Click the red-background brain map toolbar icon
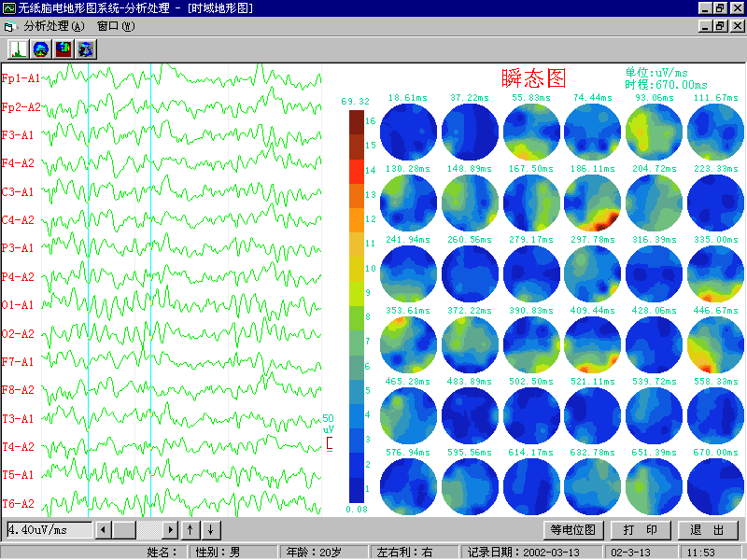 (63, 49)
